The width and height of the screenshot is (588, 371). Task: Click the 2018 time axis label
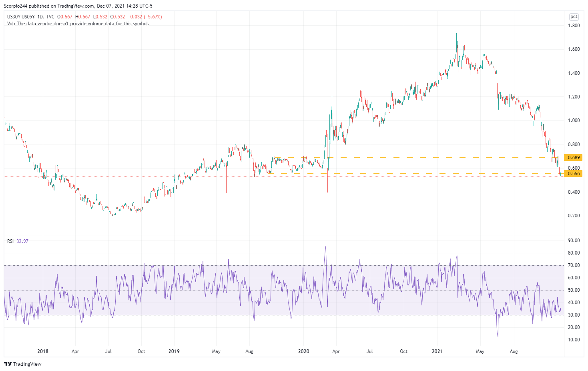point(43,351)
